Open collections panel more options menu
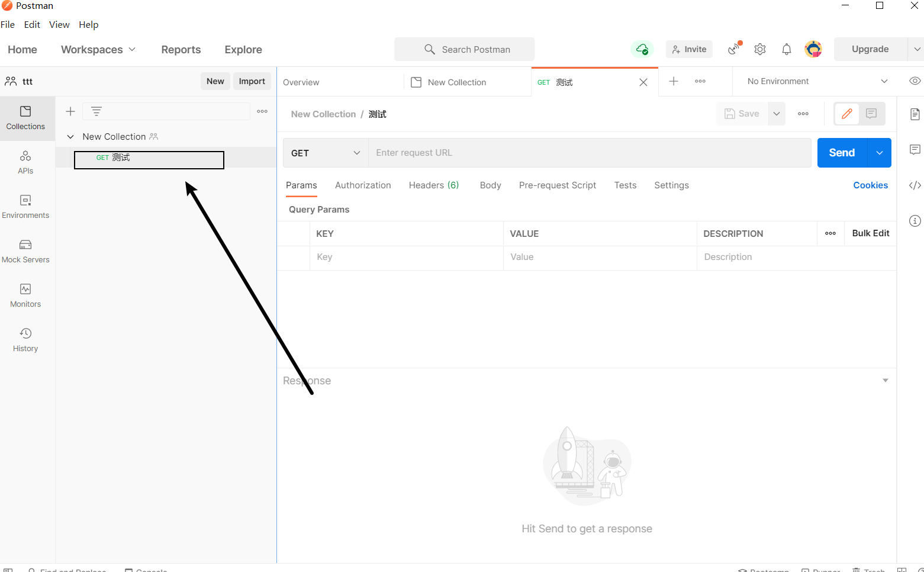The width and height of the screenshot is (924, 572). (x=262, y=111)
